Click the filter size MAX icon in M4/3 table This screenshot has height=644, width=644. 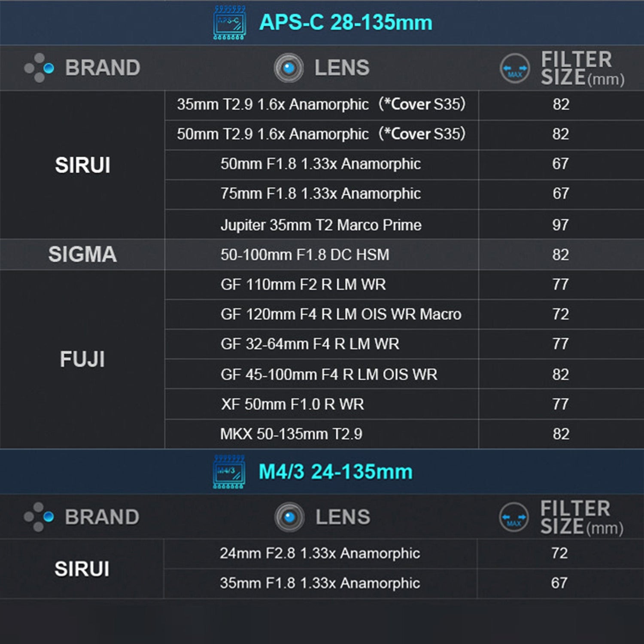pos(514,517)
